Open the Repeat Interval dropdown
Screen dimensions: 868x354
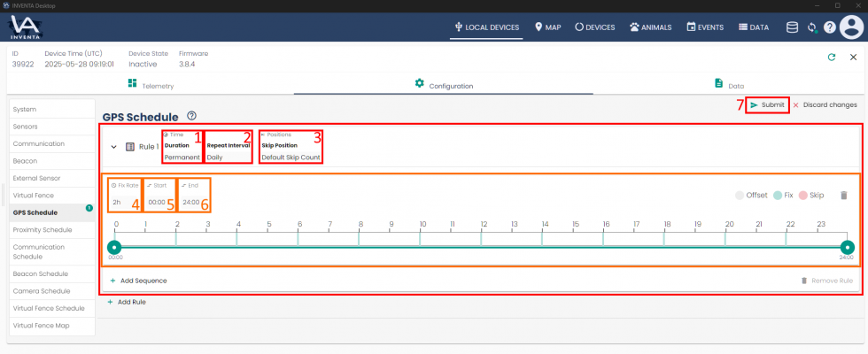coord(228,157)
